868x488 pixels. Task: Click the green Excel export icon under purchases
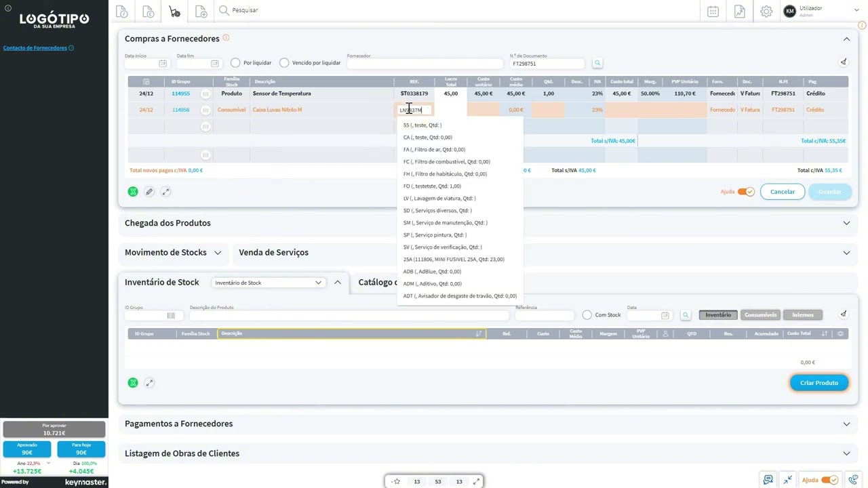133,192
